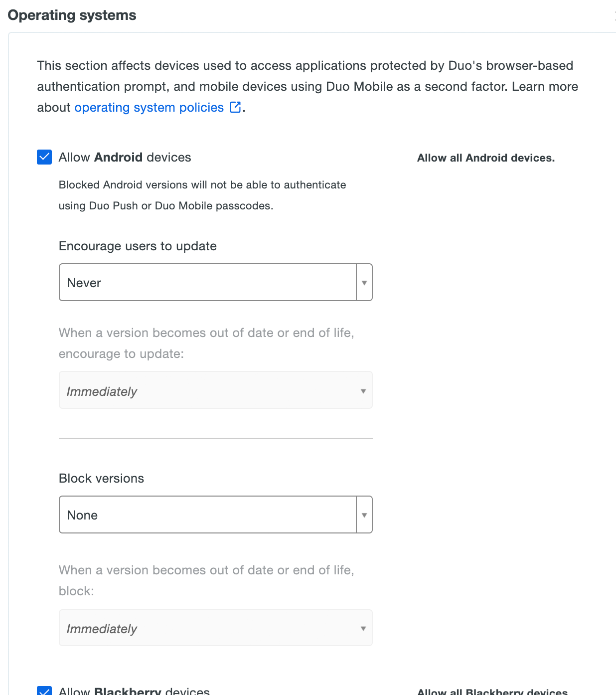Click the arrow on the None dropdown
The image size is (616, 695).
click(x=364, y=515)
